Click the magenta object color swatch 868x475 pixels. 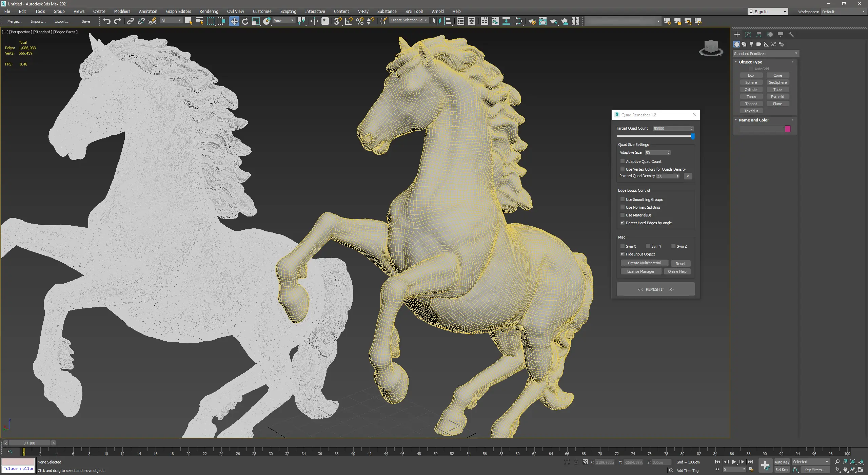tap(787, 129)
